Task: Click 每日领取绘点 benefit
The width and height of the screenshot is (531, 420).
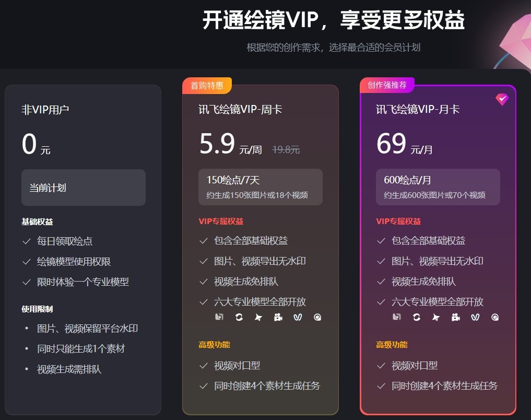Action: (x=64, y=241)
